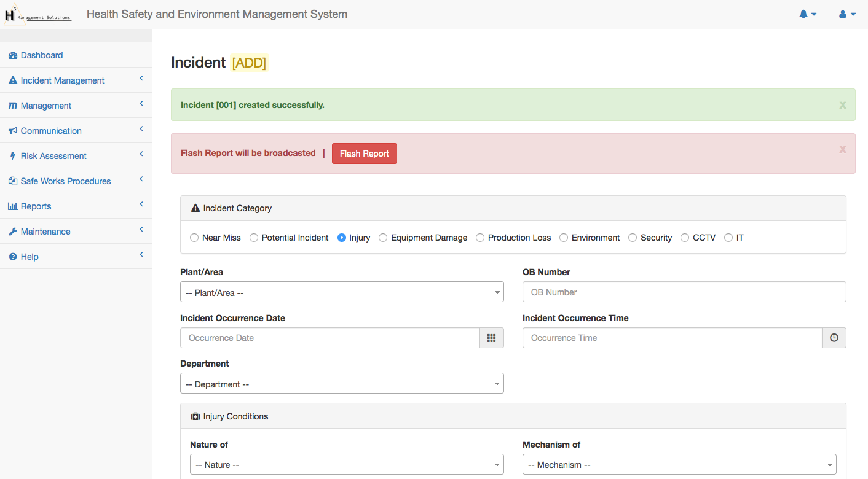Dismiss the incident created success alert
This screenshot has height=479, width=868.
(843, 105)
